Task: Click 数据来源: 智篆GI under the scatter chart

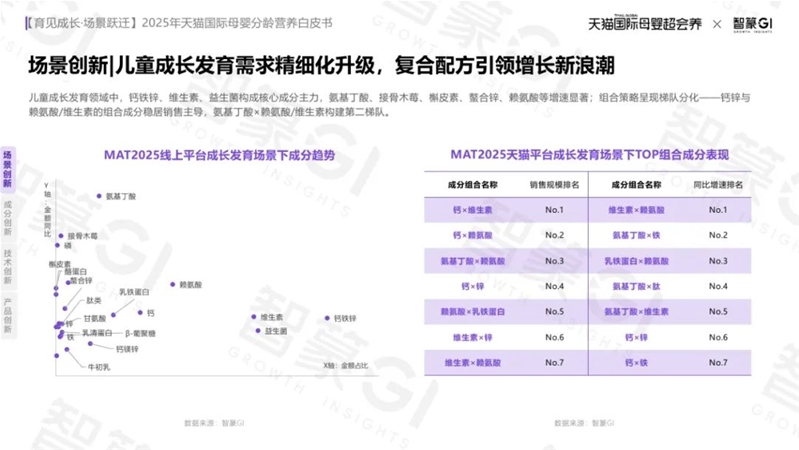Action: [x=214, y=423]
